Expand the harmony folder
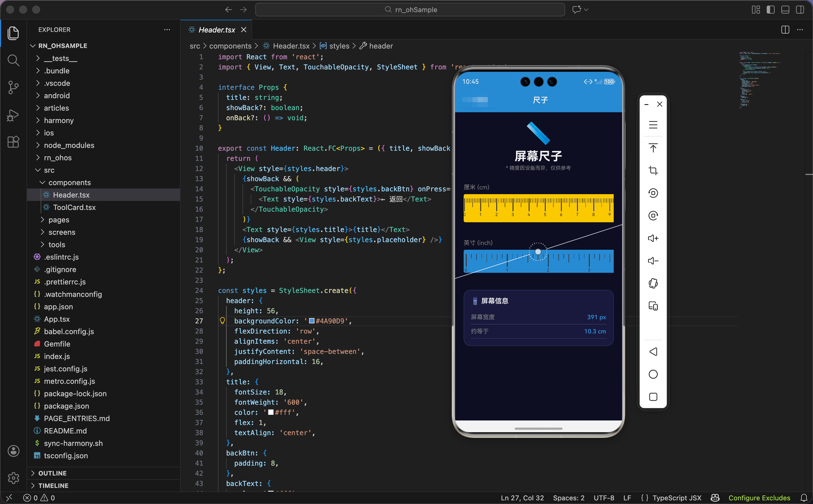Viewport: 813px width, 504px height. pyautogui.click(x=59, y=120)
